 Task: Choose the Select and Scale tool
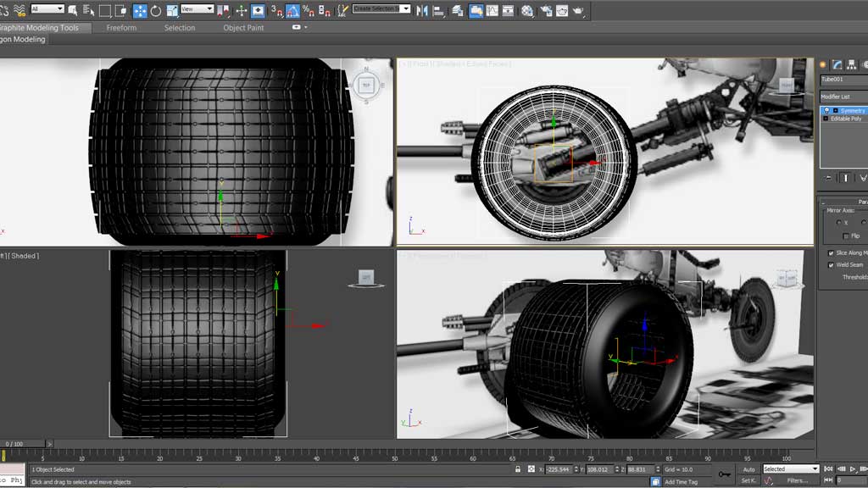point(172,10)
